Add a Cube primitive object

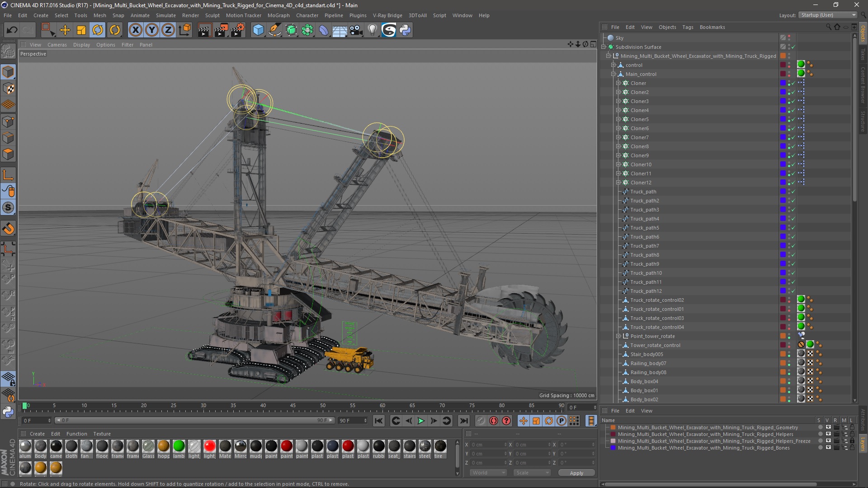pos(258,30)
